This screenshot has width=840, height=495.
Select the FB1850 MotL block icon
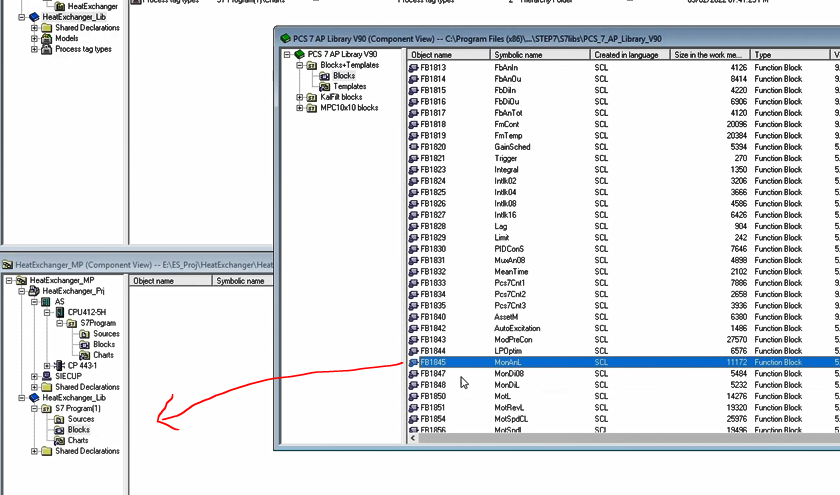tap(414, 396)
